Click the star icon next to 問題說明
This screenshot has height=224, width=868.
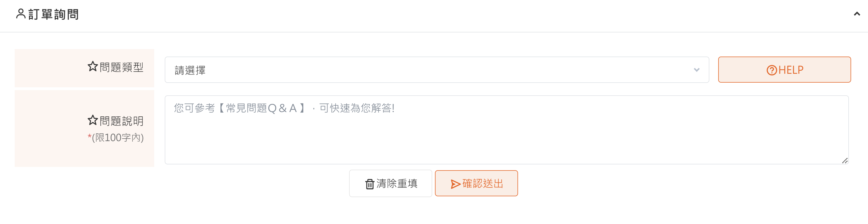coord(93,120)
